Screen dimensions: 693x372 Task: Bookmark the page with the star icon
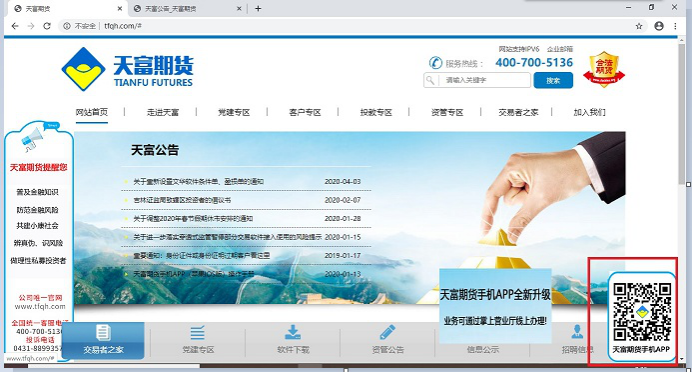click(x=639, y=26)
